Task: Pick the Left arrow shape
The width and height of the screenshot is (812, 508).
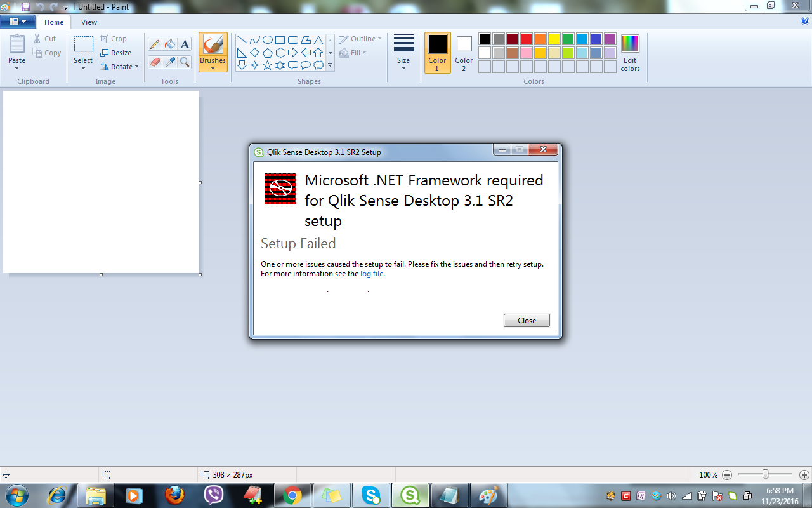Action: 306,52
